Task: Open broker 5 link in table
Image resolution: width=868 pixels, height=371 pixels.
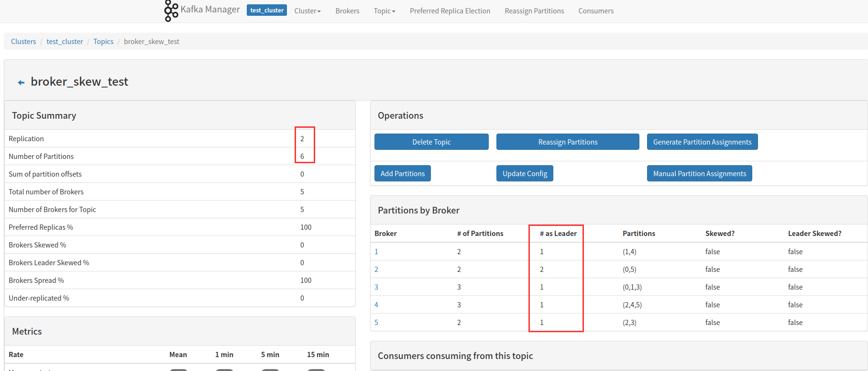Action: (376, 323)
